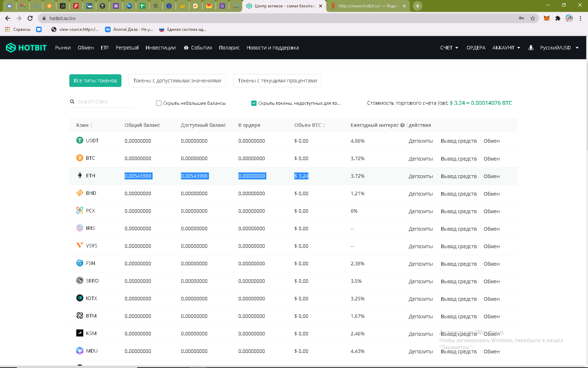This screenshot has width=588, height=368.
Task: Open Вывод средств for the BHD row
Action: click(459, 194)
